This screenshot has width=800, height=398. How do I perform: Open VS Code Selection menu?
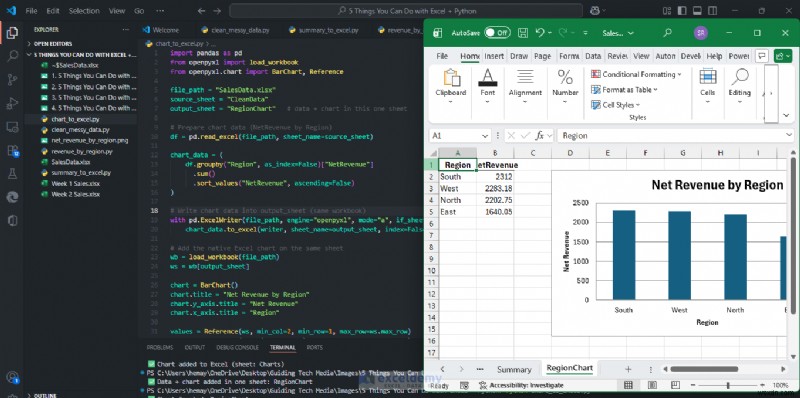point(84,11)
